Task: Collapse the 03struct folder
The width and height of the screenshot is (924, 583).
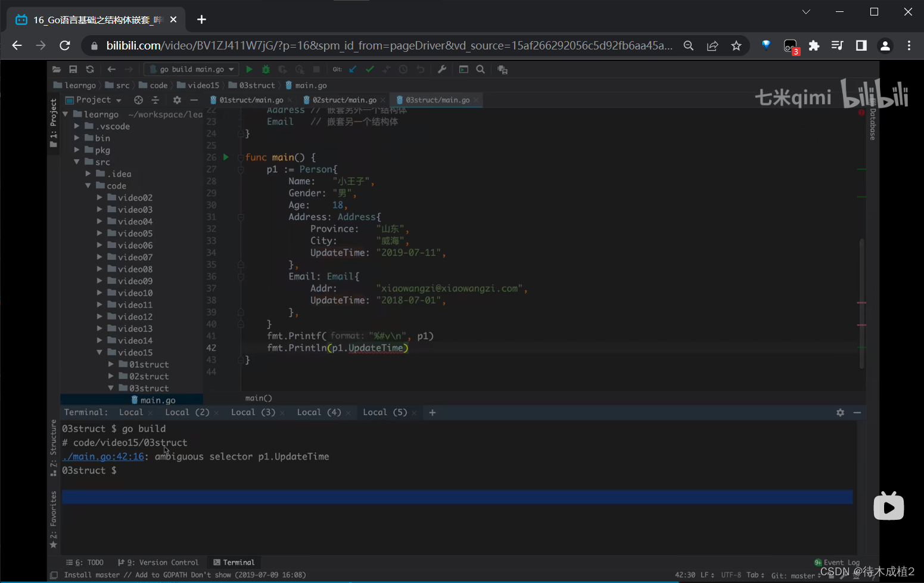Action: (111, 389)
